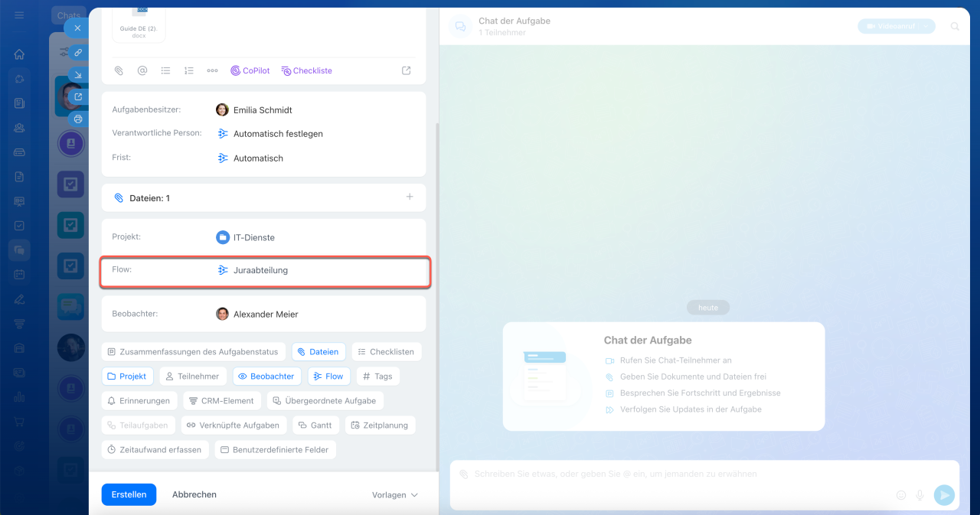Toggle the Checklisten chip
Viewport: 980px width, 515px height.
pyautogui.click(x=387, y=352)
